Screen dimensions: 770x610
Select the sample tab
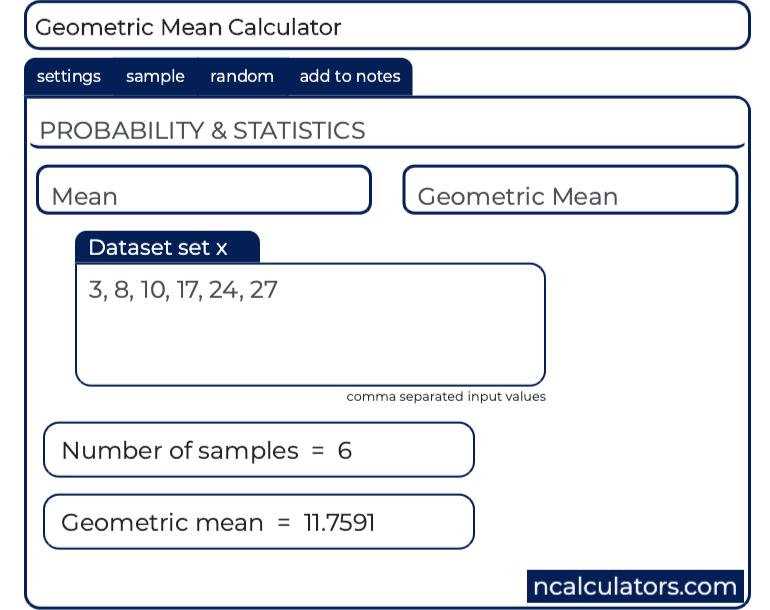pos(155,77)
